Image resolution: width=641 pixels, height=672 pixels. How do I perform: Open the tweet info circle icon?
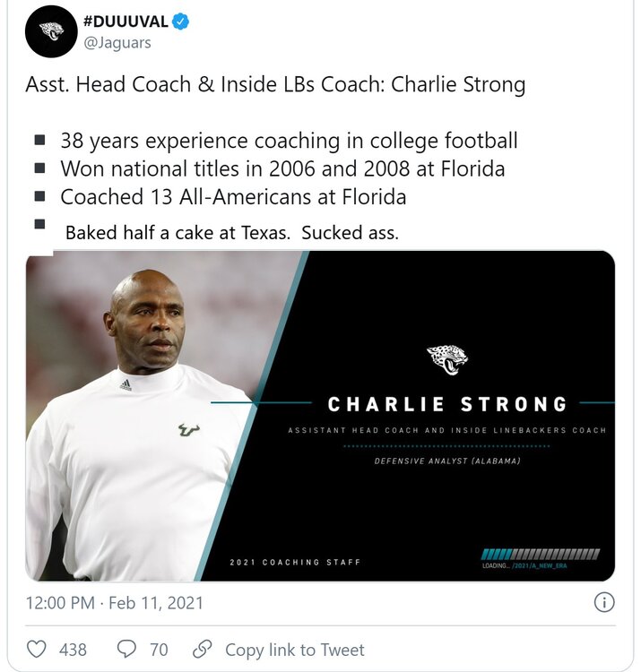click(605, 602)
